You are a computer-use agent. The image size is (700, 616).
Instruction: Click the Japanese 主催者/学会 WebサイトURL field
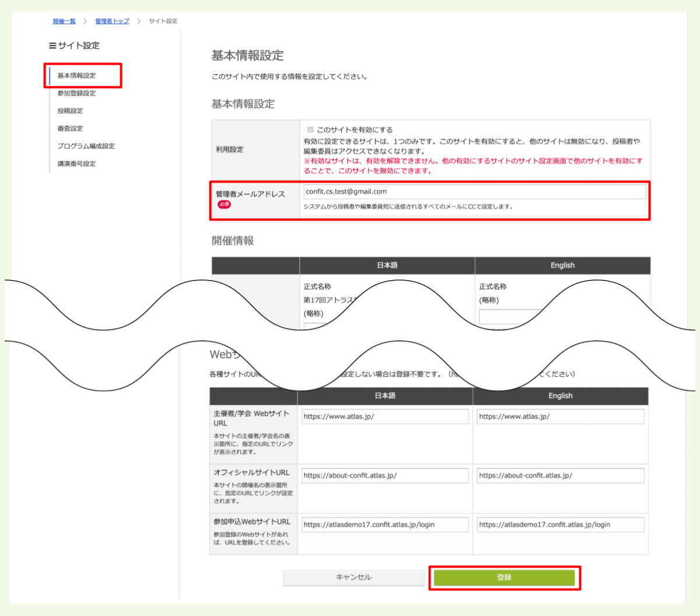[384, 416]
